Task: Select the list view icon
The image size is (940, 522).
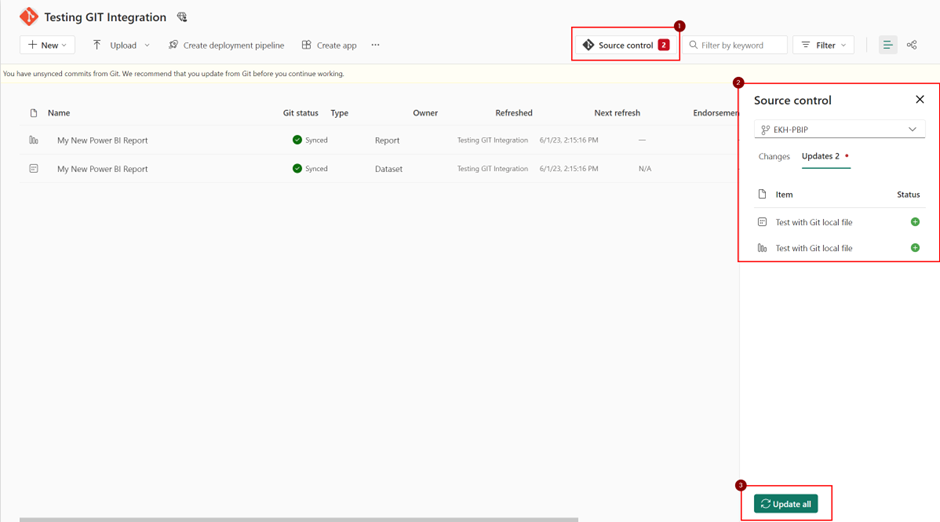Action: (x=888, y=45)
